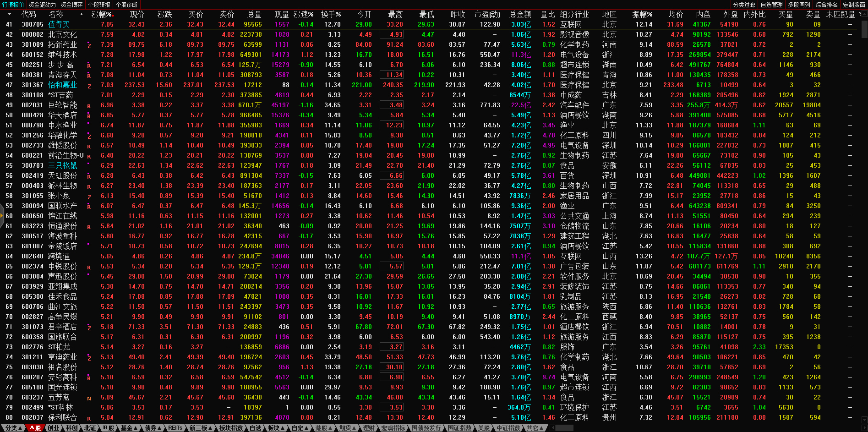Open the 个股诊断 tab
This screenshot has height=432, width=868.
127,5
